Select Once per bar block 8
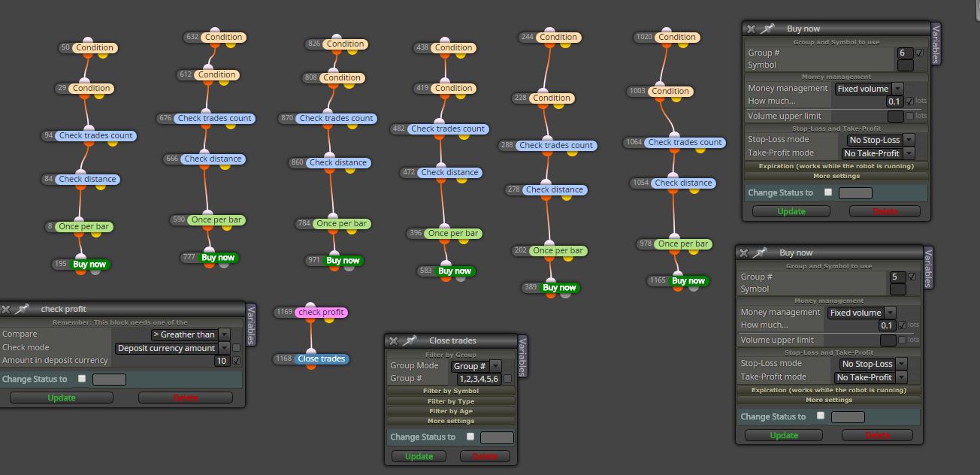980x475 pixels. point(83,226)
